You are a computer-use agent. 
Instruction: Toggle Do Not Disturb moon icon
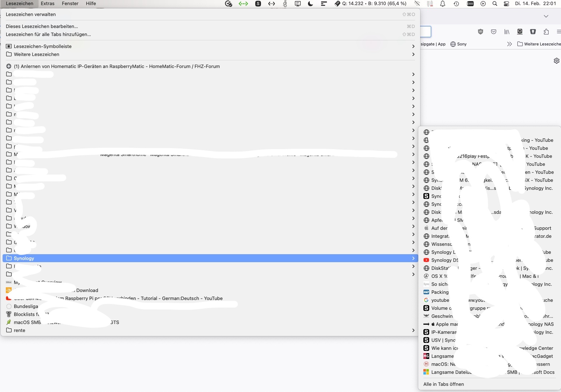[310, 4]
